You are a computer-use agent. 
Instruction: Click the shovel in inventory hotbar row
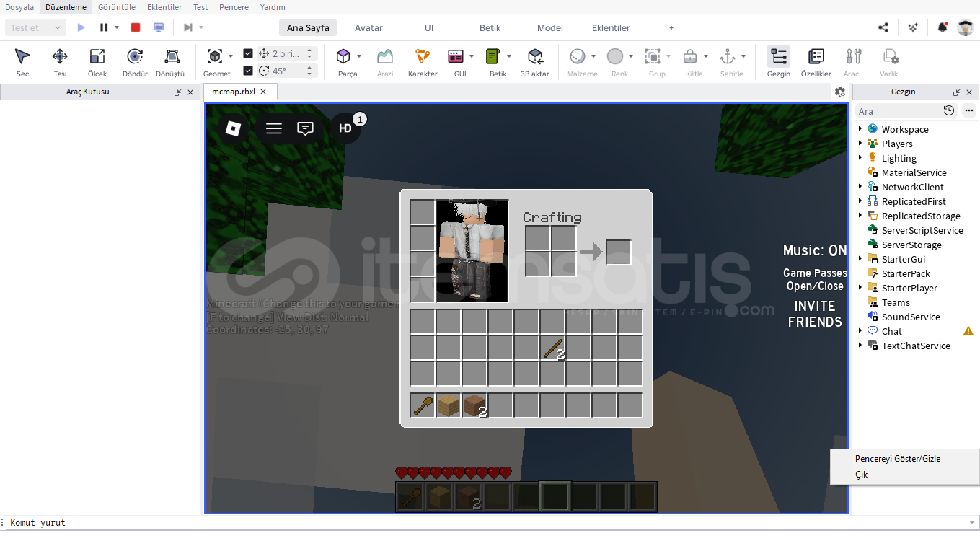point(423,405)
